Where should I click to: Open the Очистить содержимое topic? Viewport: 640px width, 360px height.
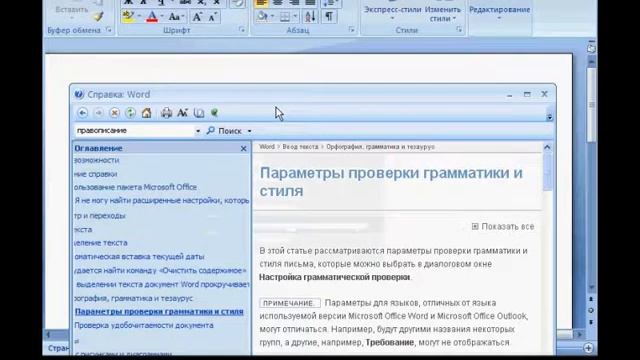pos(160,270)
